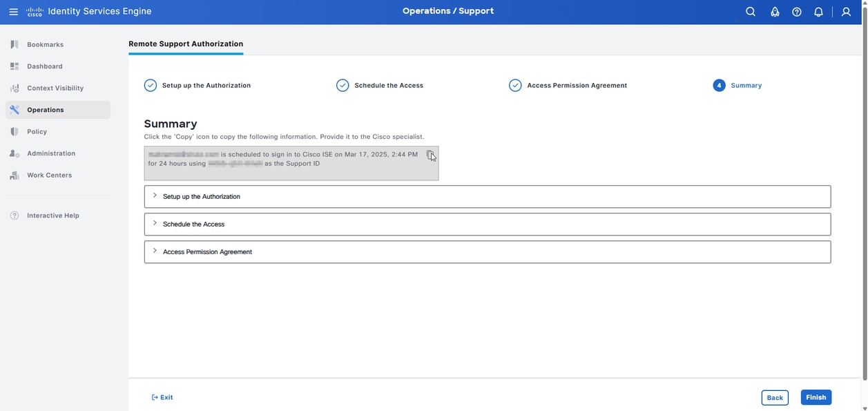The height and width of the screenshot is (411, 868).
Task: Click the Back button
Action: tap(775, 397)
